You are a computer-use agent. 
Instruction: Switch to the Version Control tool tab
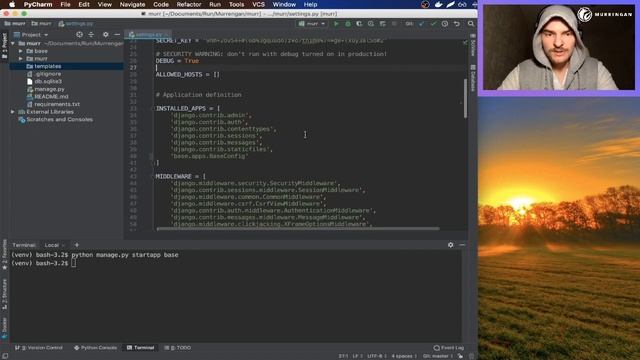[39, 348]
